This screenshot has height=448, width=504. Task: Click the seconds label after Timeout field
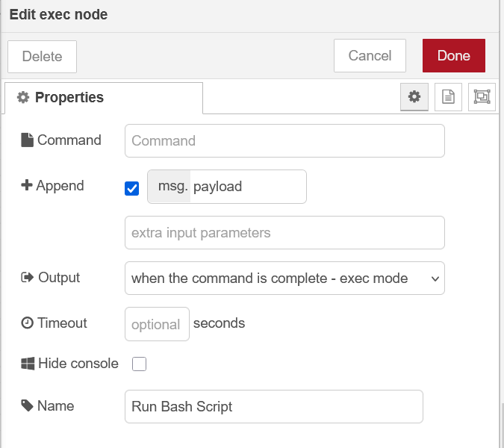[220, 323]
